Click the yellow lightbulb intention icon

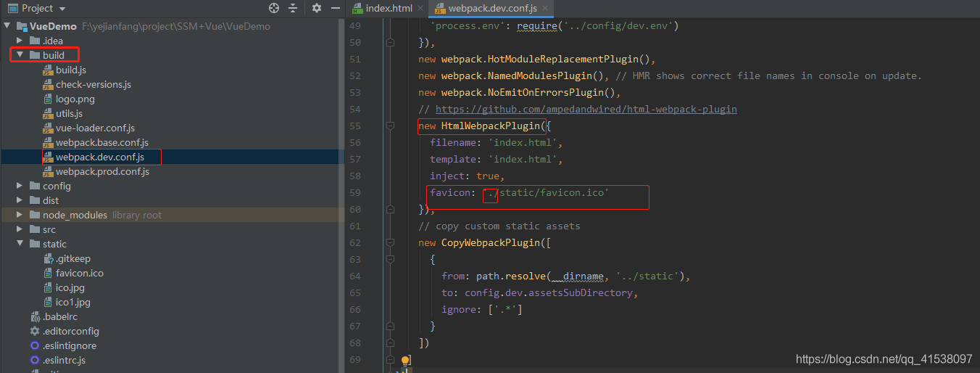coord(406,361)
